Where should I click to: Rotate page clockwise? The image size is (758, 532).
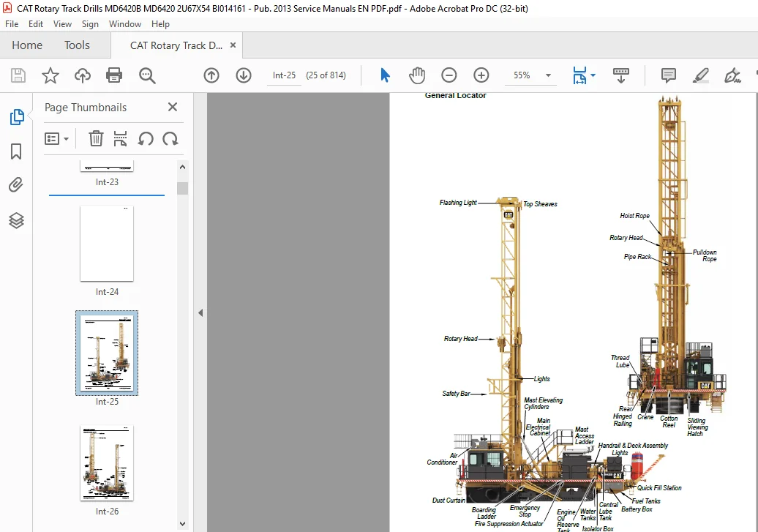[170, 139]
